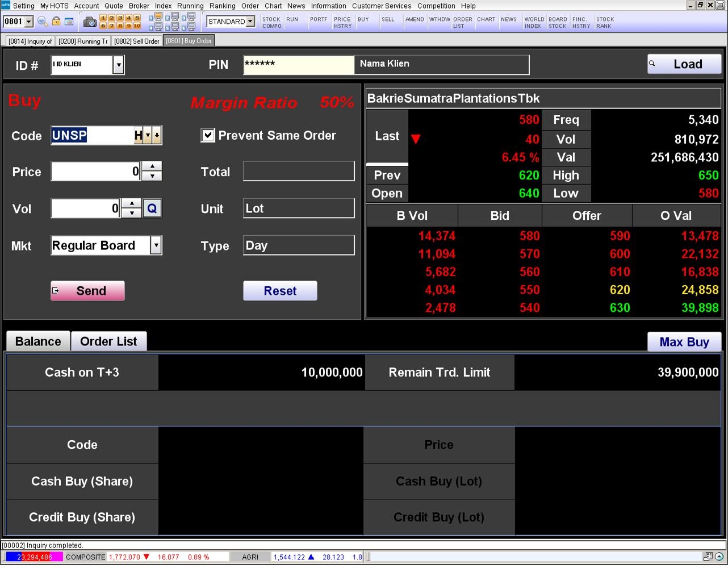The width and height of the screenshot is (728, 576).
Task: Select numbered screen button 5
Action: click(x=137, y=18)
